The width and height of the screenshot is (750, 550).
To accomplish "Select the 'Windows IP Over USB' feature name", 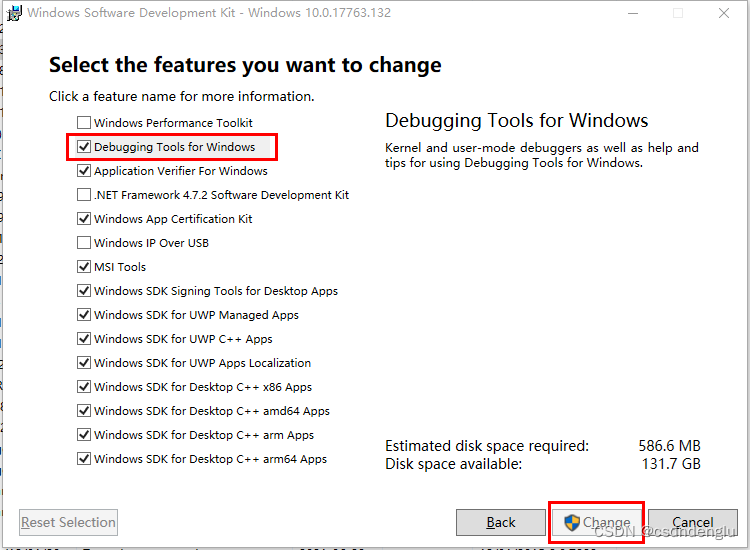I will [x=152, y=243].
